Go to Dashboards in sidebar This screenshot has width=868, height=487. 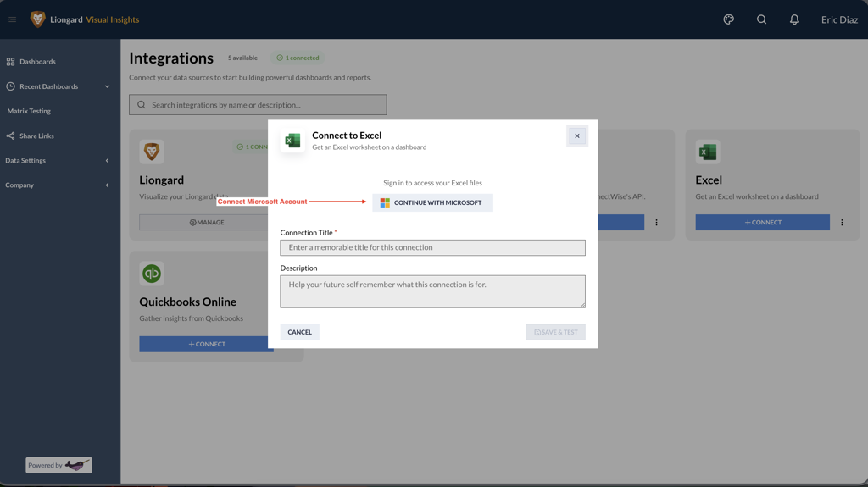37,62
